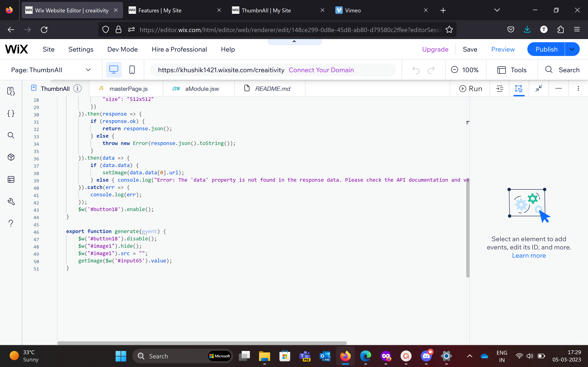Open the curly braces code panel icon
588x367 pixels.
point(11,113)
